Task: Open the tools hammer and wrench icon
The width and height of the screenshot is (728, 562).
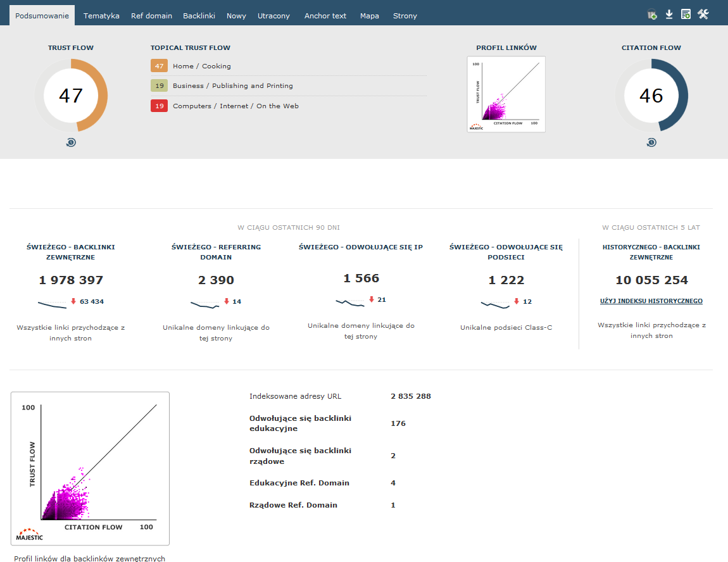Action: tap(703, 15)
